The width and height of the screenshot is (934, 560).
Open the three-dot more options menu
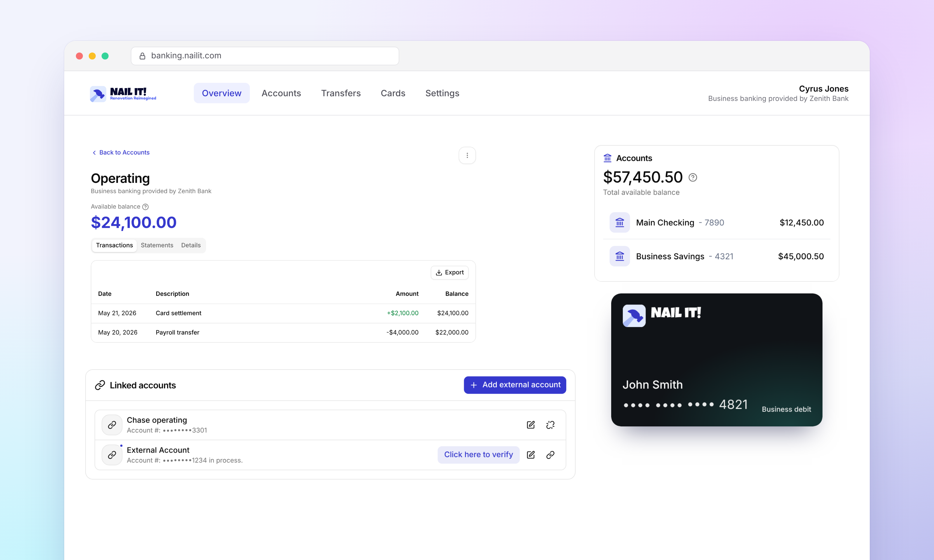467,155
